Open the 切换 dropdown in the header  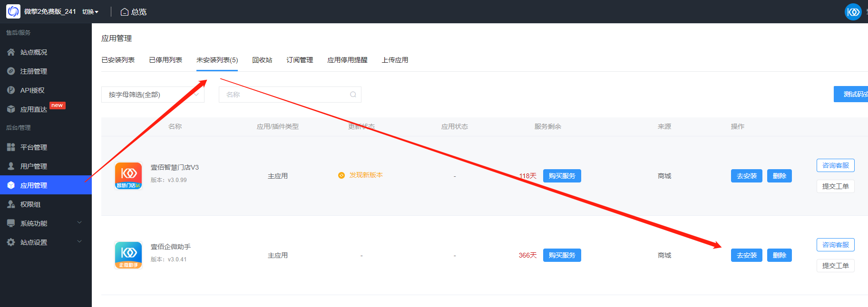pos(90,12)
